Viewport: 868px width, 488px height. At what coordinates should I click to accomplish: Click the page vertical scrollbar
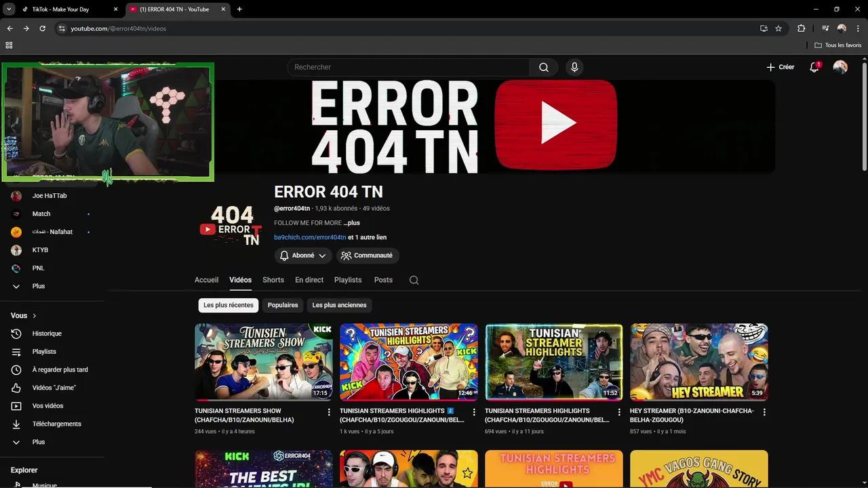click(x=864, y=115)
